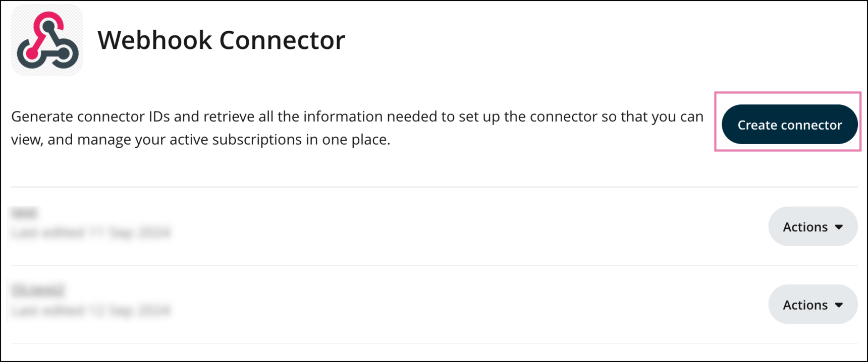Click the word 'Actions' in second row
Image resolution: width=868 pixels, height=362 pixels.
point(805,305)
